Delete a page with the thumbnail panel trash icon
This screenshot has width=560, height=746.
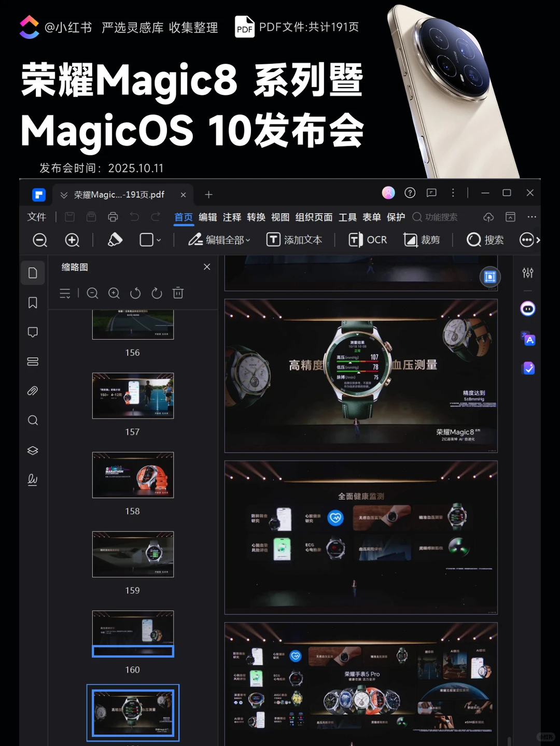[x=178, y=293]
